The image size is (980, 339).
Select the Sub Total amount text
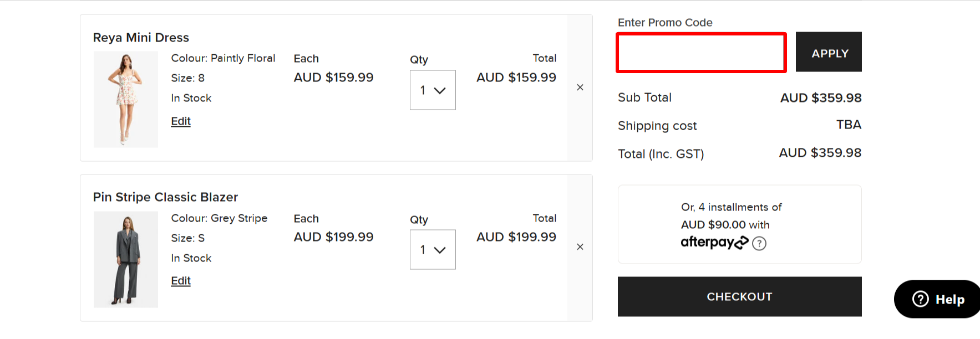click(820, 97)
